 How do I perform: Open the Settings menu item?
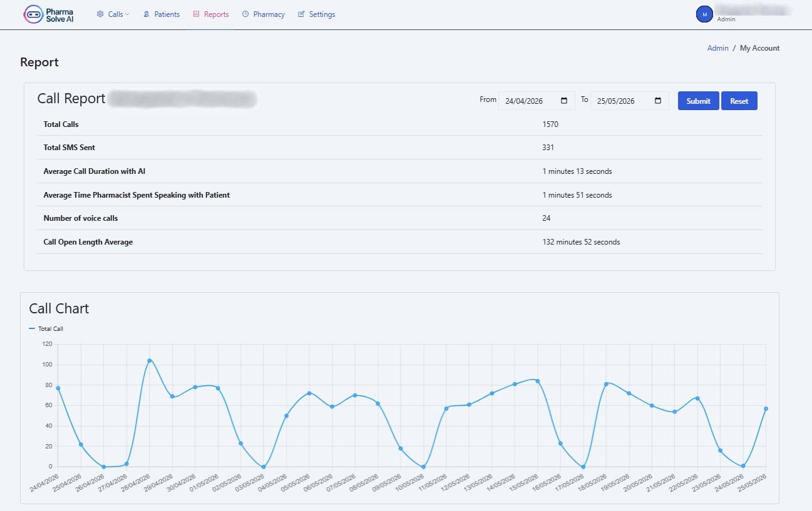pyautogui.click(x=317, y=14)
